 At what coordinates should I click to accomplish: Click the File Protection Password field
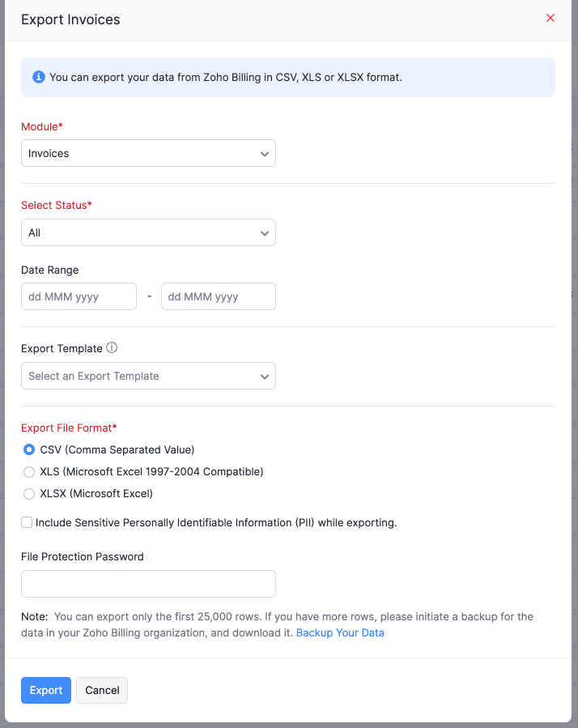pyautogui.click(x=148, y=583)
